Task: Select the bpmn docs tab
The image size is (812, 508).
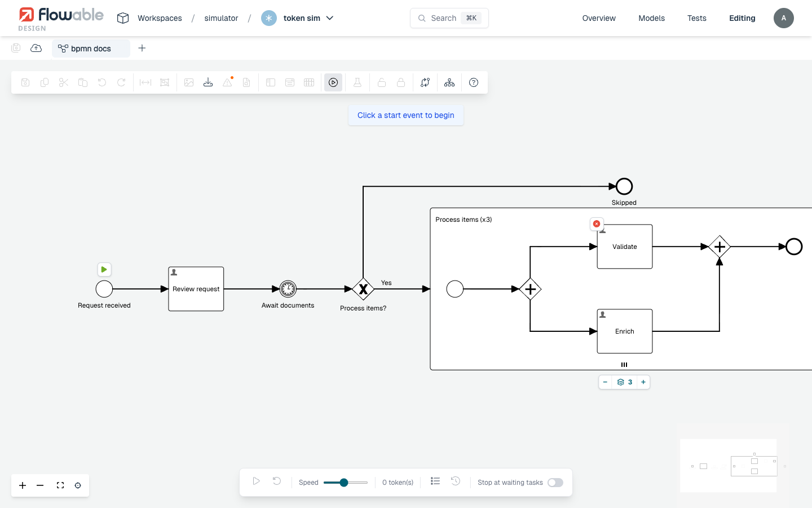Action: tap(91, 49)
